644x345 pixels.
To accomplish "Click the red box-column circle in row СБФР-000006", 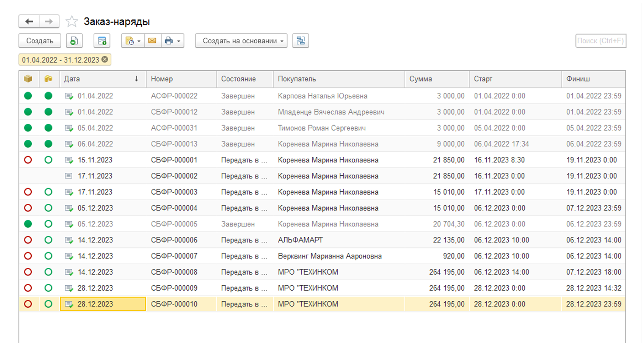I will click(28, 240).
